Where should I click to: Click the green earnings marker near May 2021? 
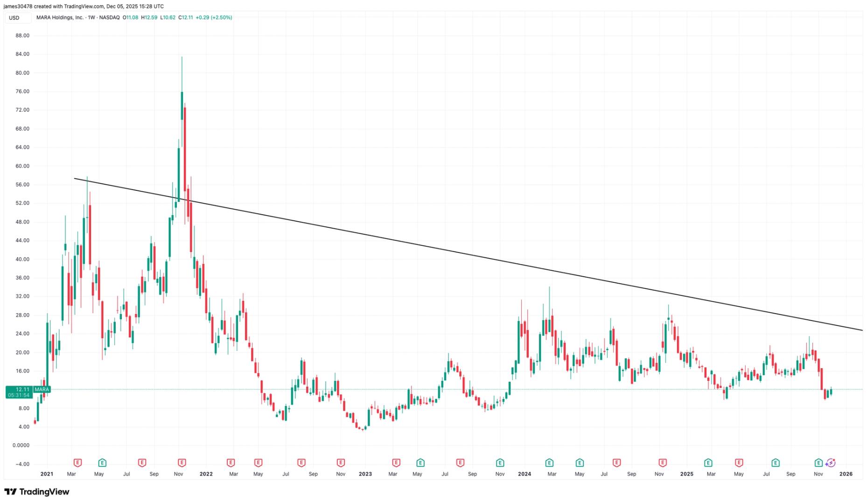[x=102, y=462]
